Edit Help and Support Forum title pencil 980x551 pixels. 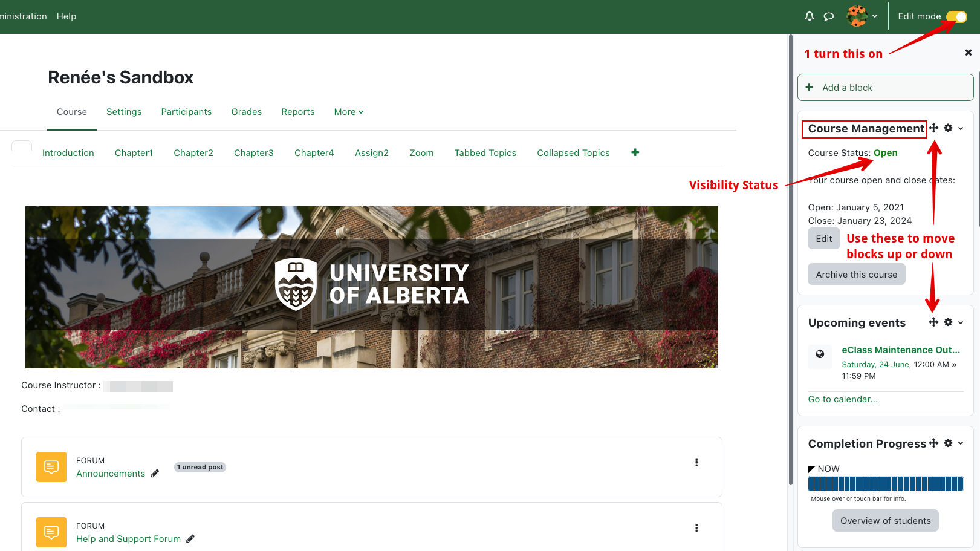coord(190,539)
